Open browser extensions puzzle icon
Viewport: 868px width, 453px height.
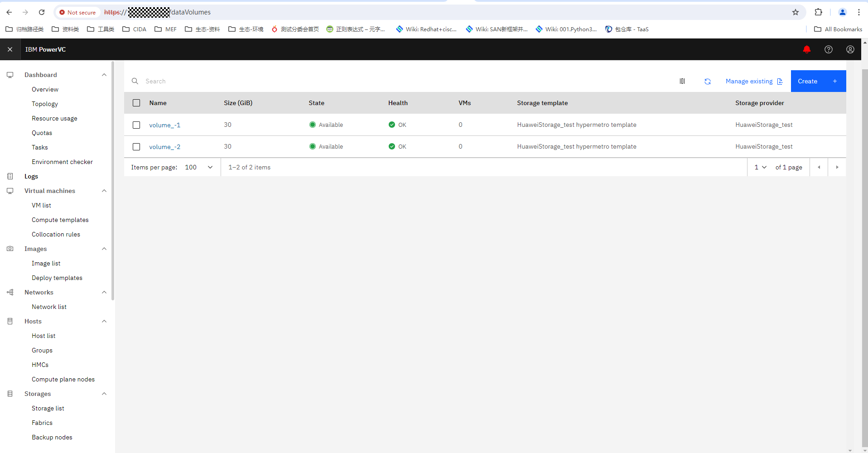click(818, 12)
